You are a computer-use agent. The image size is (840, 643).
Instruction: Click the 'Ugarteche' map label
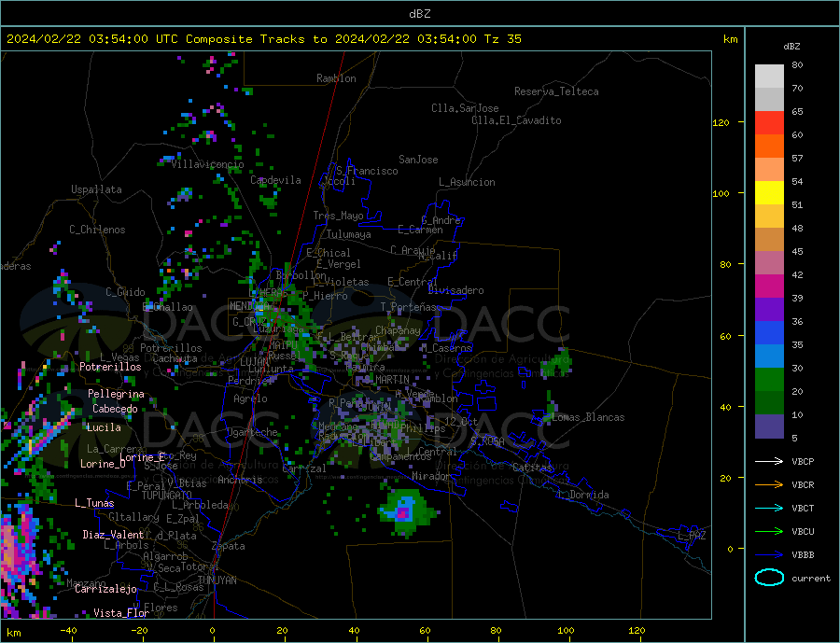tap(252, 432)
